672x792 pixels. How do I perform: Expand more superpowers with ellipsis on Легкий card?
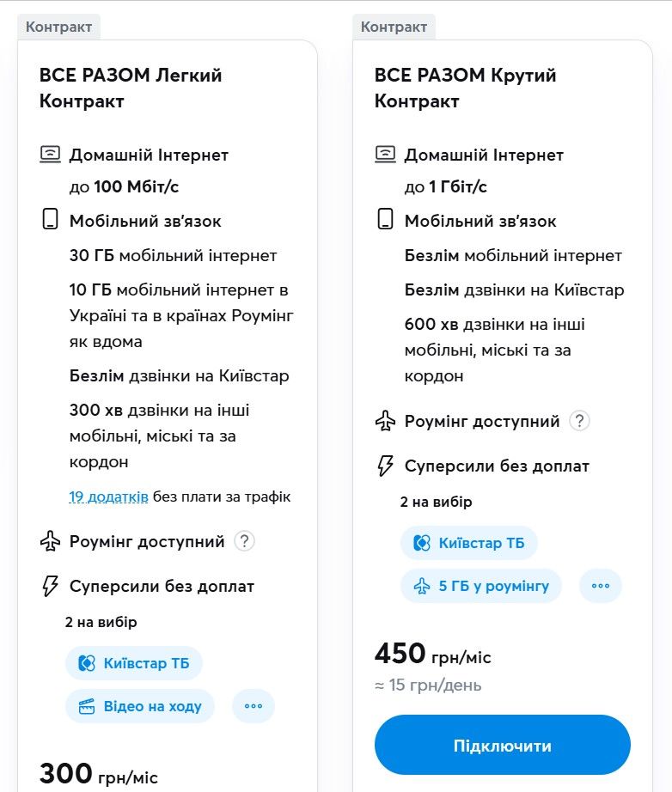click(254, 706)
